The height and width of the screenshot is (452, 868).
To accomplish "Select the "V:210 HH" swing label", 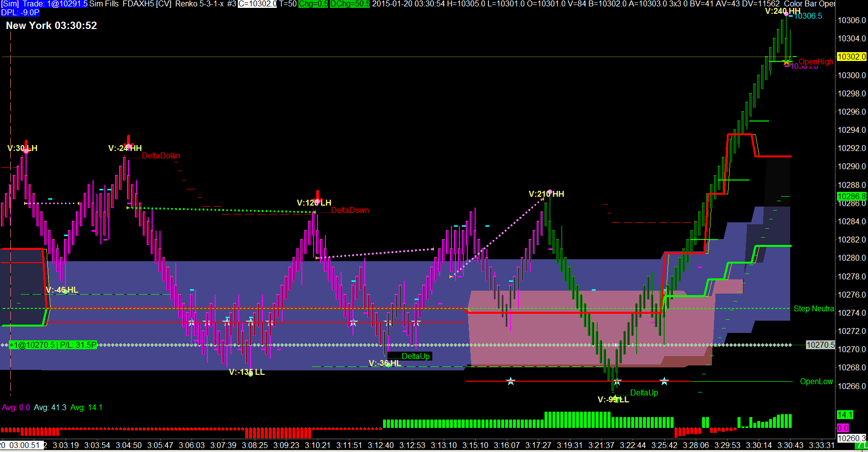I will (547, 194).
